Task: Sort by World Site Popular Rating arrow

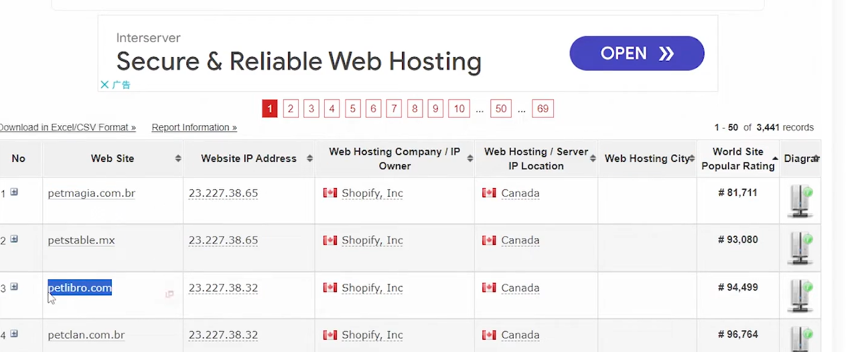Action: click(776, 159)
